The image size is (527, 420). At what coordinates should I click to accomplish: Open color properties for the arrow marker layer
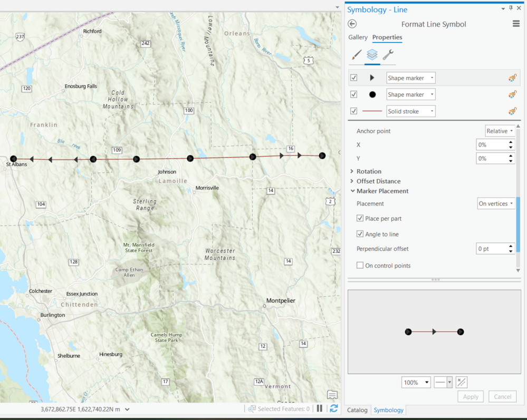pos(512,78)
